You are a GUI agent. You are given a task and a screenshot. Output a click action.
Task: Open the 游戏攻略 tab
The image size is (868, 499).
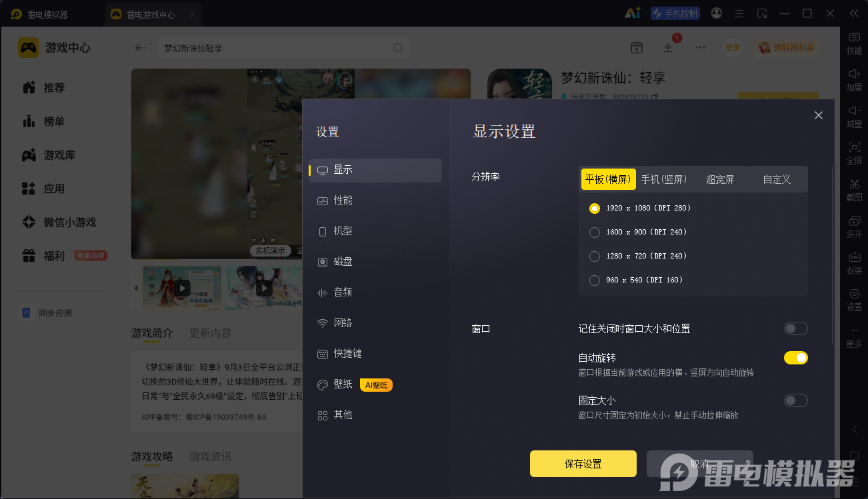coord(152,456)
